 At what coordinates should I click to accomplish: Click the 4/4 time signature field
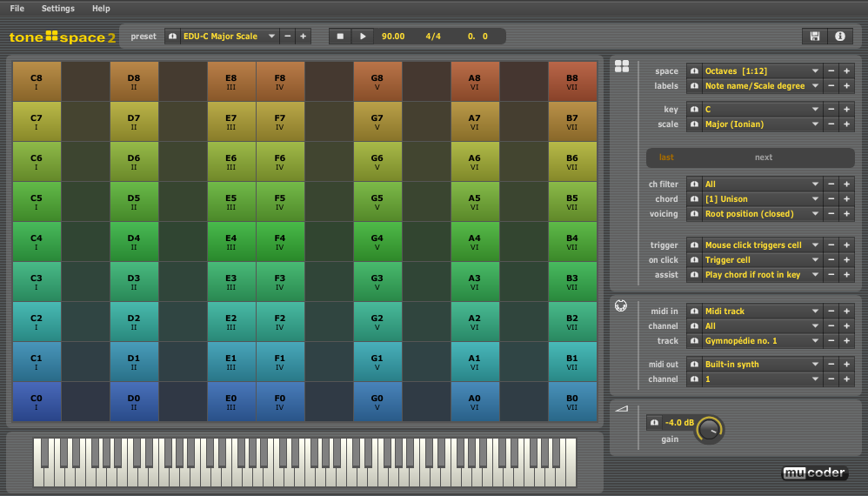pyautogui.click(x=433, y=36)
